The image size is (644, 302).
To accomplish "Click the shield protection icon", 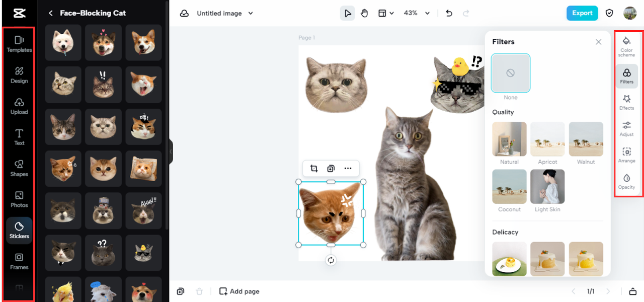I will point(609,13).
